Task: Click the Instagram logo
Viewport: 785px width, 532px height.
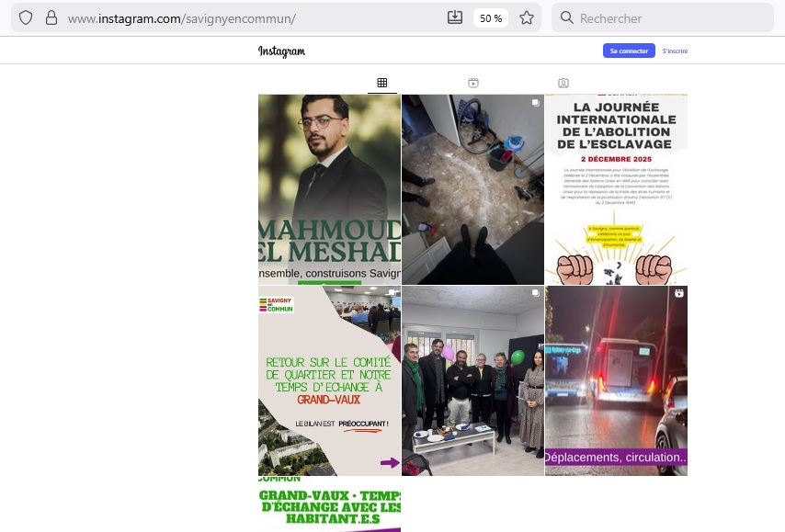Action: tap(281, 51)
